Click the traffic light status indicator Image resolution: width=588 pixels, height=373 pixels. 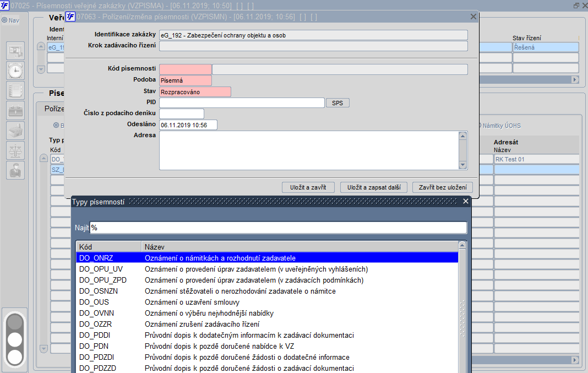click(15, 339)
